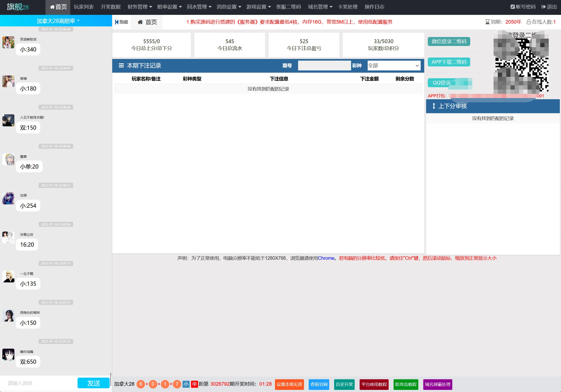
Task: Click avatar of user 嗜你成瘾
Action: 8,355
